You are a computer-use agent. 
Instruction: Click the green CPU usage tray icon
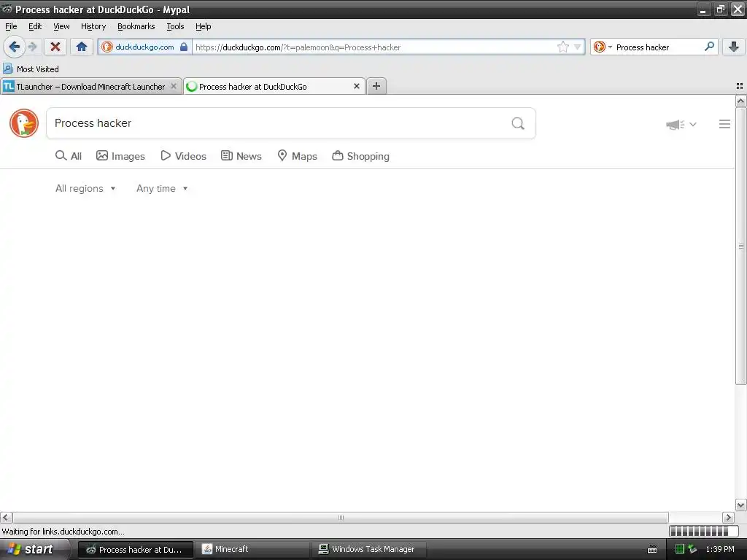pos(680,549)
